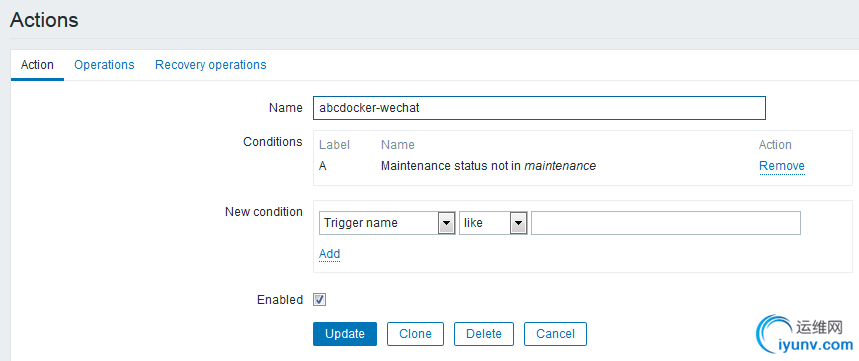Remove condition A from the list

click(x=782, y=166)
